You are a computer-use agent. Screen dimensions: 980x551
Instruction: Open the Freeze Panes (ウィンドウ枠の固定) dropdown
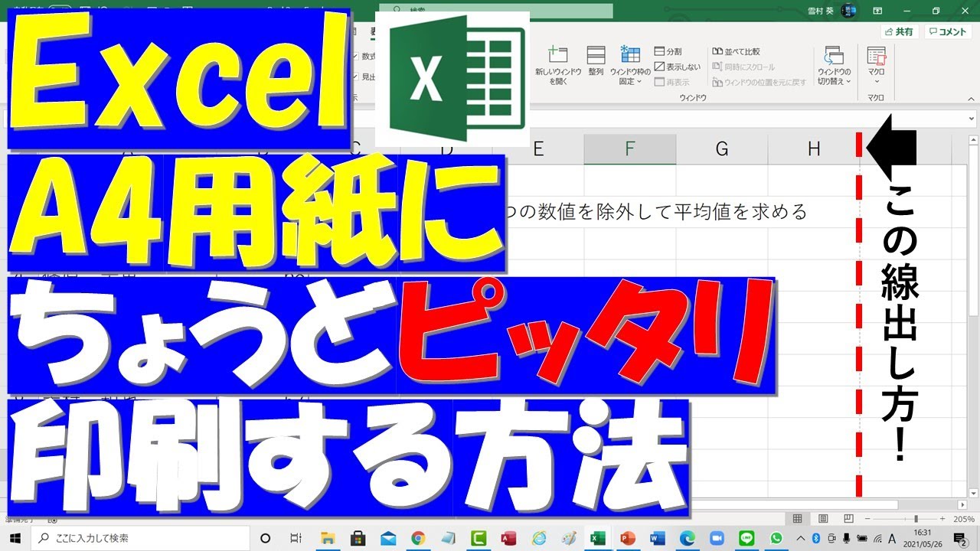[x=630, y=64]
